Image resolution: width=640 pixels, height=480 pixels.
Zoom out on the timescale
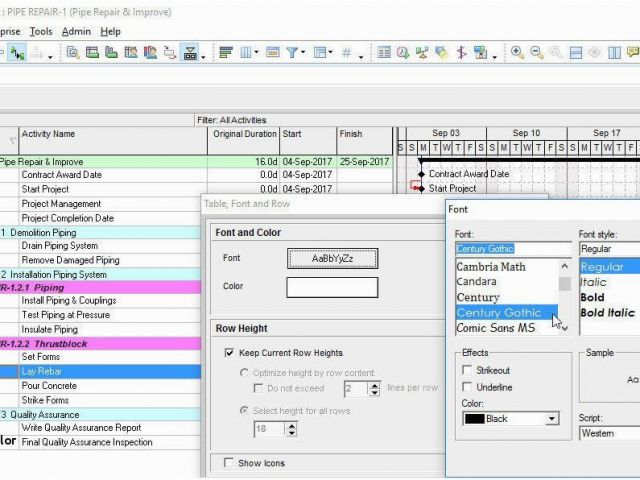(x=537, y=53)
